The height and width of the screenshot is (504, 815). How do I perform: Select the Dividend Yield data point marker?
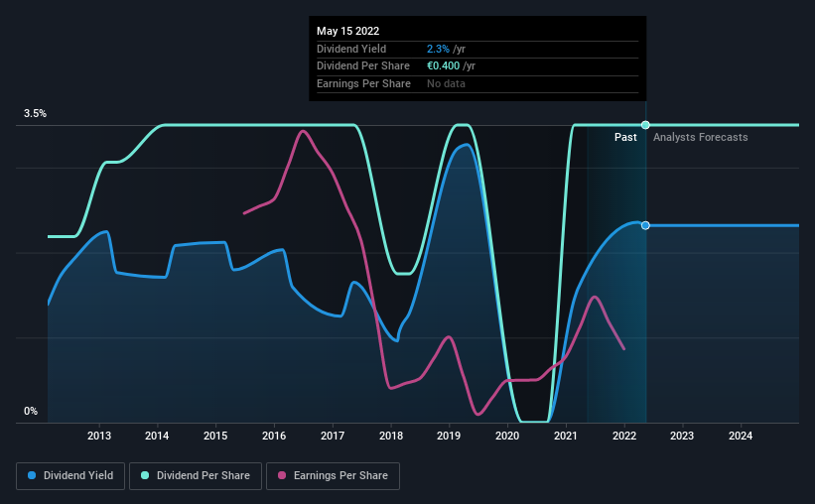click(x=645, y=225)
